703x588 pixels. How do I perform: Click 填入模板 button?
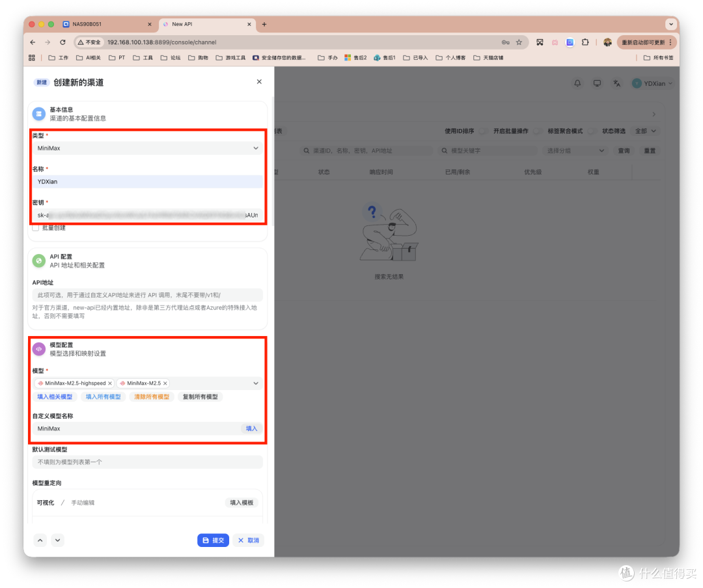pyautogui.click(x=241, y=503)
